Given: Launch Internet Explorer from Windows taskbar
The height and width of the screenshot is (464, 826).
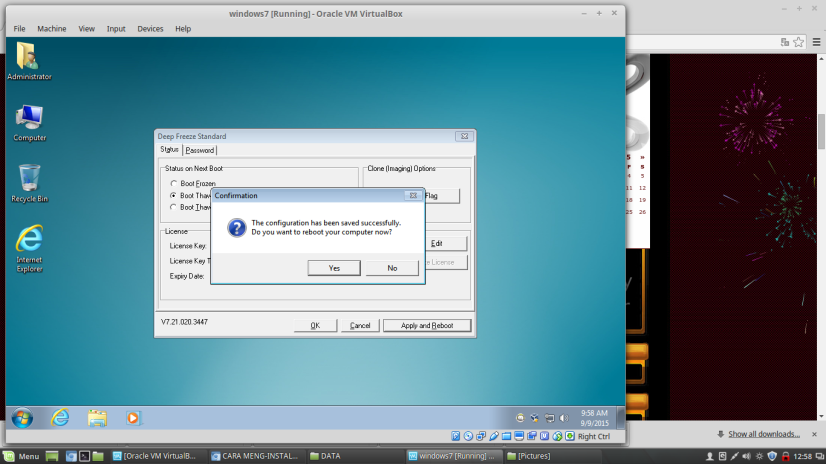Looking at the screenshot, I should (60, 418).
